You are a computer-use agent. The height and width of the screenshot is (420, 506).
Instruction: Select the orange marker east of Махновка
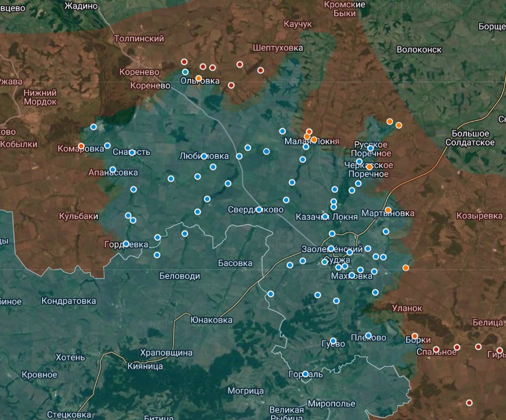[406, 268]
